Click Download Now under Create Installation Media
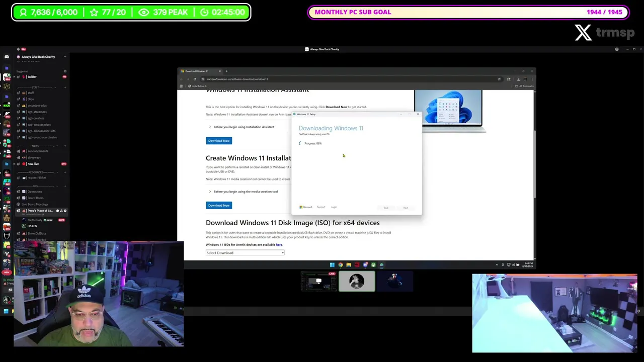This screenshot has width=644, height=362. coord(219,205)
